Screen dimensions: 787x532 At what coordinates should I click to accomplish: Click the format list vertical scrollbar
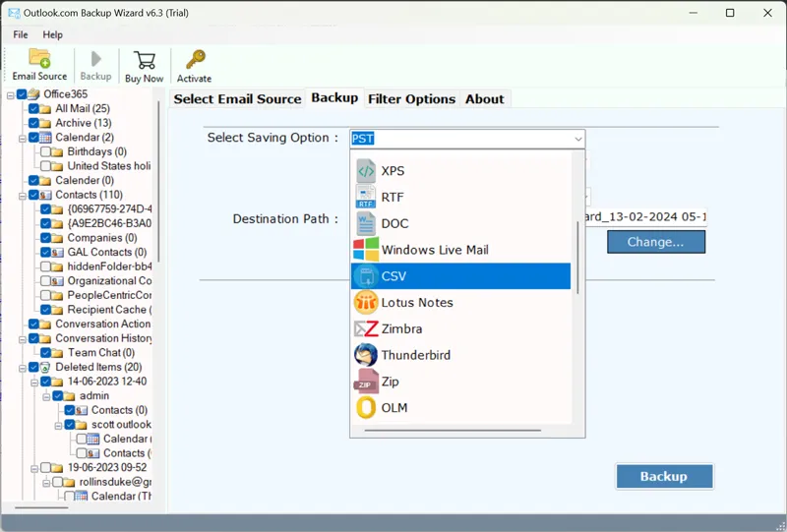(577, 256)
